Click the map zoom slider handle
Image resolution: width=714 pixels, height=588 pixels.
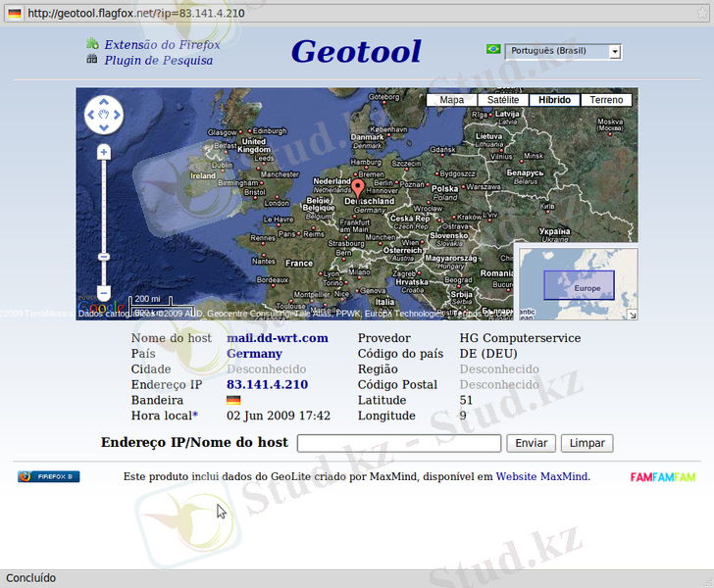104,257
